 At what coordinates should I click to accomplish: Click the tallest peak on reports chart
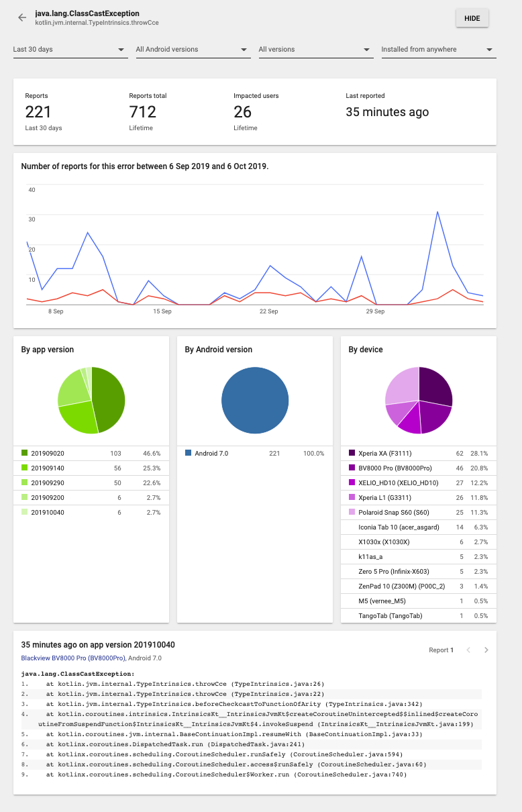click(437, 212)
